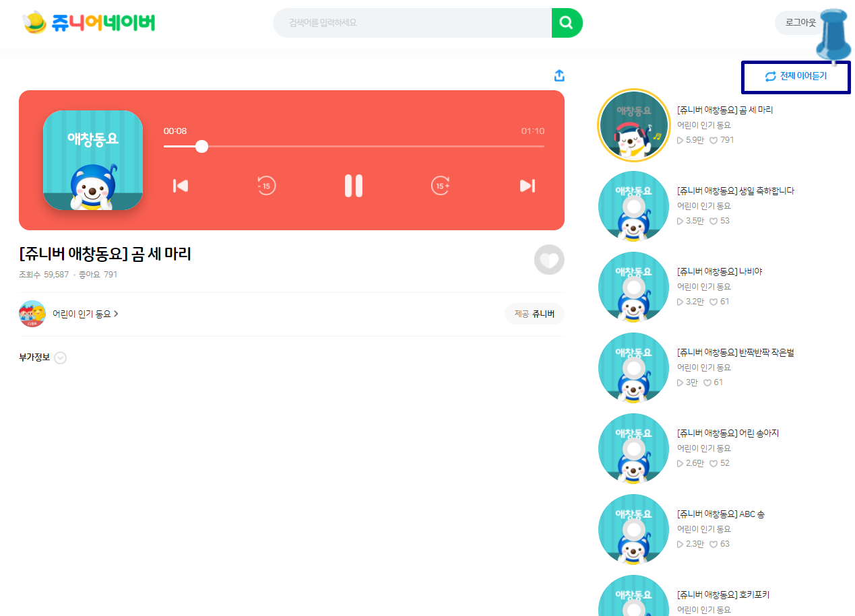Image resolution: width=855 pixels, height=616 pixels.
Task: Click play count 2.6만 for 어린 송아지
Action: coord(691,463)
